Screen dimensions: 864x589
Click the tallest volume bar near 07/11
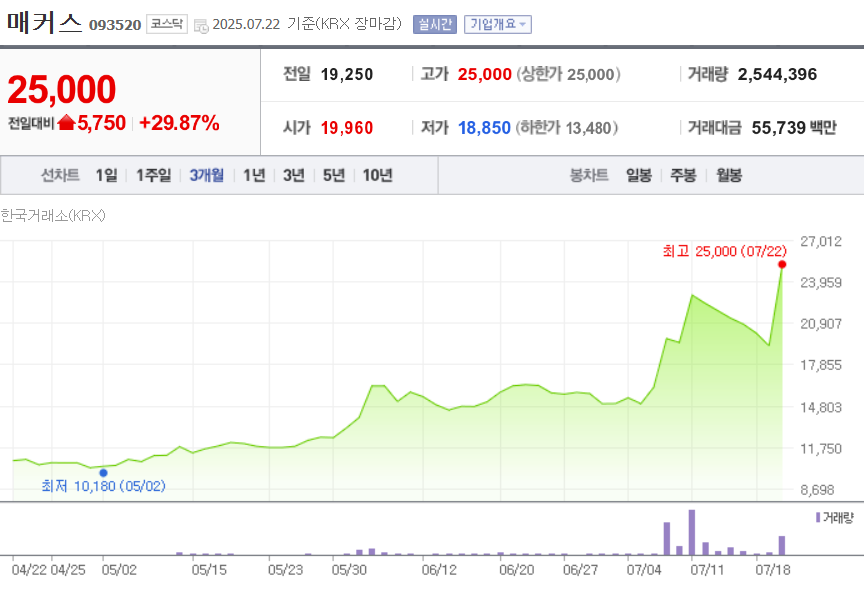tap(692, 532)
